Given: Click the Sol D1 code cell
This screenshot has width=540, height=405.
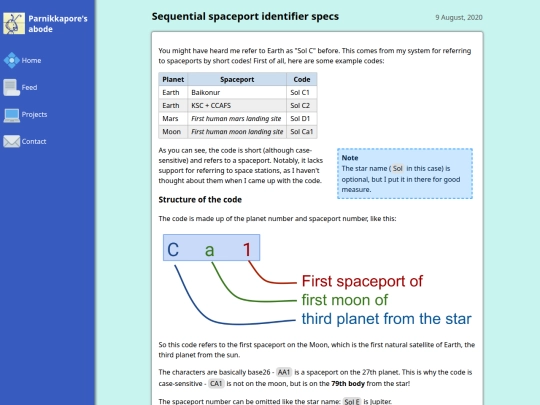Looking at the screenshot, I should [302, 118].
